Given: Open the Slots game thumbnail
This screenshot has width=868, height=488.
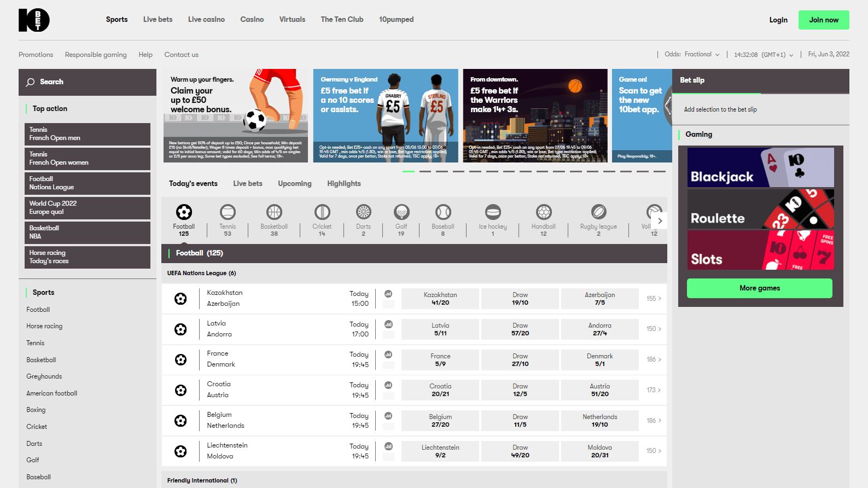Looking at the screenshot, I should pyautogui.click(x=761, y=250).
